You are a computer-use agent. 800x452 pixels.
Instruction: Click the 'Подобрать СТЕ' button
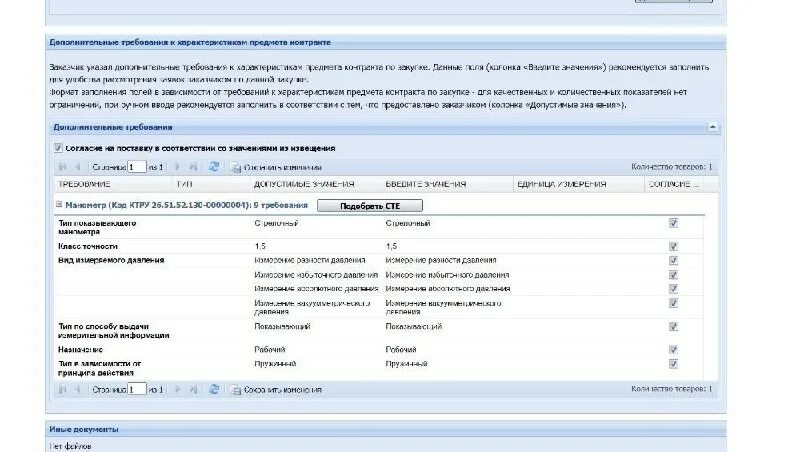pos(370,206)
